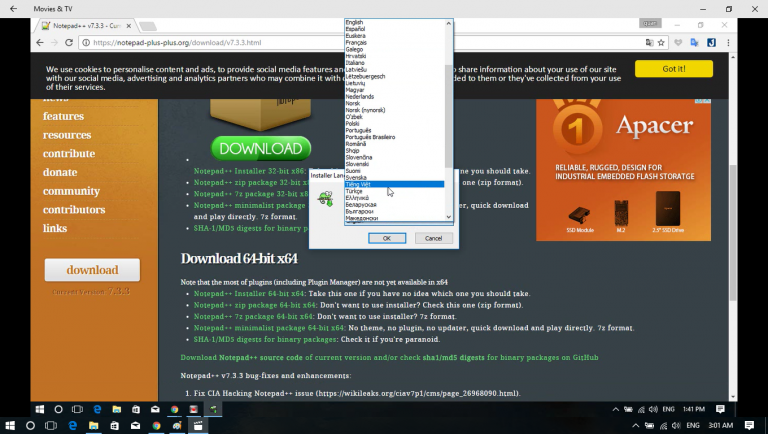Bookmark page with the star icon
Screen dimensions: 768x434
[661, 43]
